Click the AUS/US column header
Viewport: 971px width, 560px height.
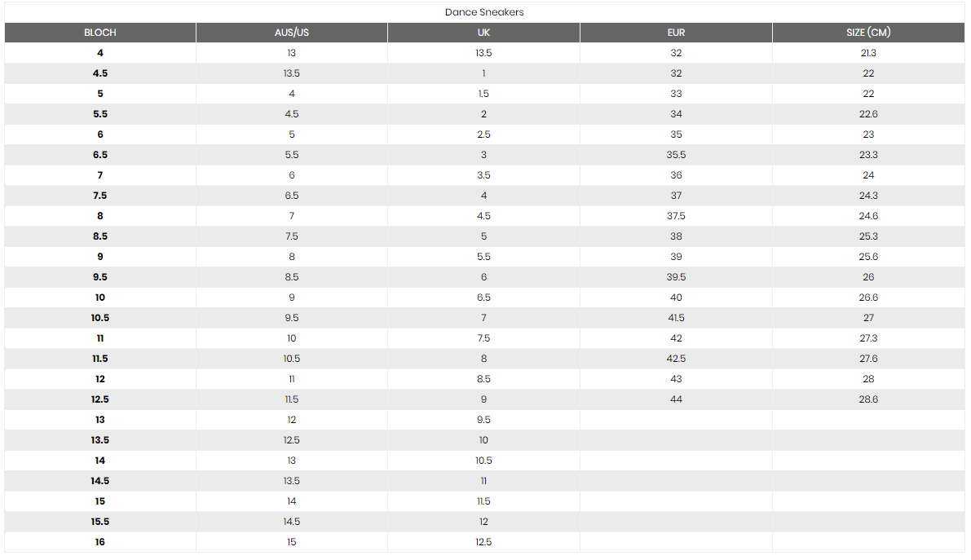pos(292,33)
